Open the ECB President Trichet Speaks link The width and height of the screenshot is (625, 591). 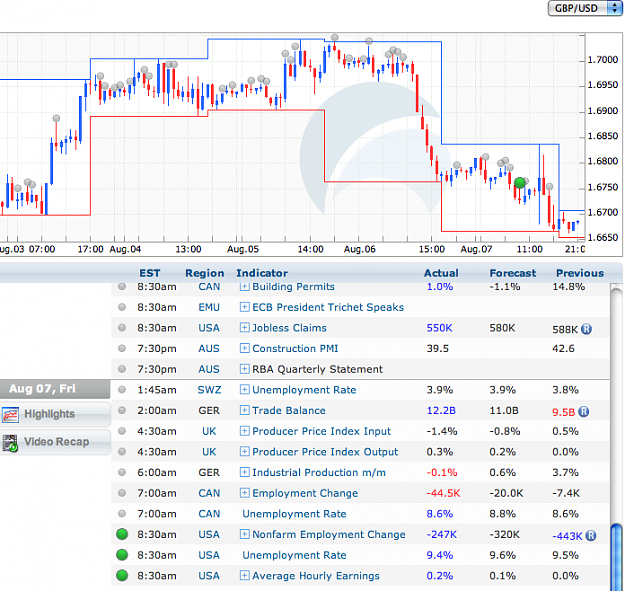pos(328,307)
